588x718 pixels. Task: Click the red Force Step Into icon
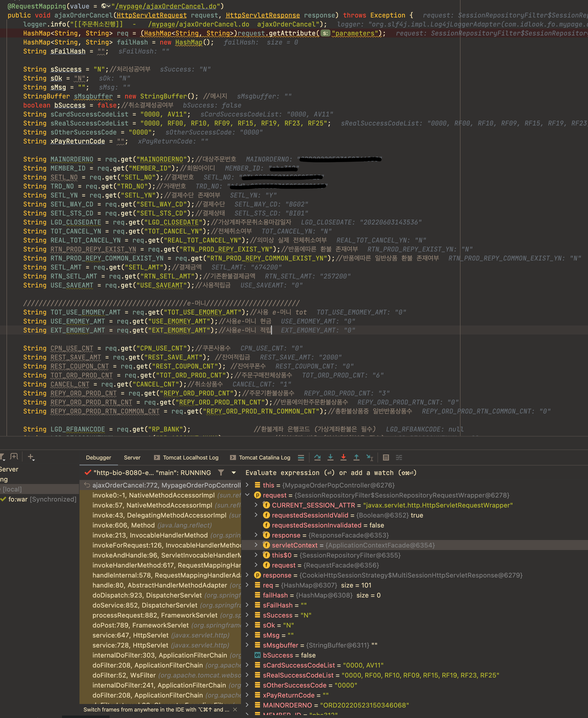pos(343,457)
